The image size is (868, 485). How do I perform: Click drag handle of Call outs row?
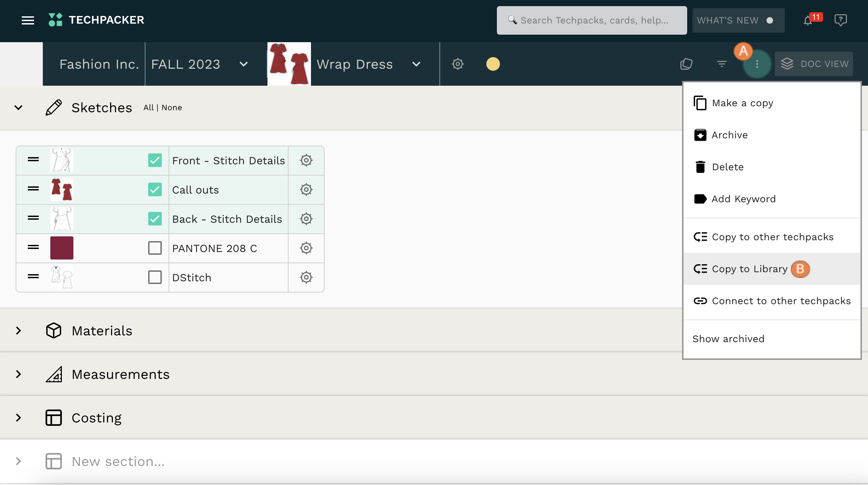tap(33, 189)
